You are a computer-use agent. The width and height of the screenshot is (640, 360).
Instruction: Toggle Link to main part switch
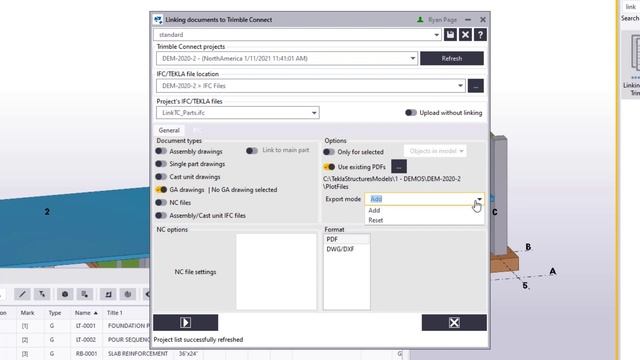(252, 151)
